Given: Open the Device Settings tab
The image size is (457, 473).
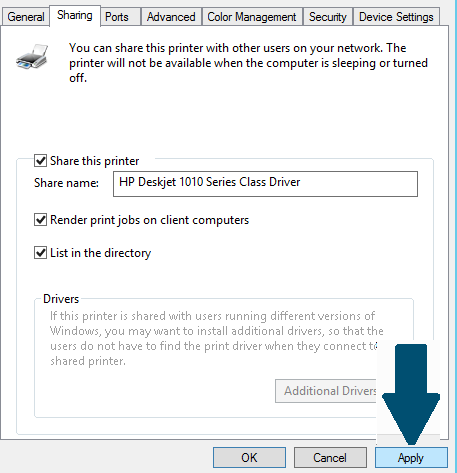Looking at the screenshot, I should pyautogui.click(x=396, y=17).
